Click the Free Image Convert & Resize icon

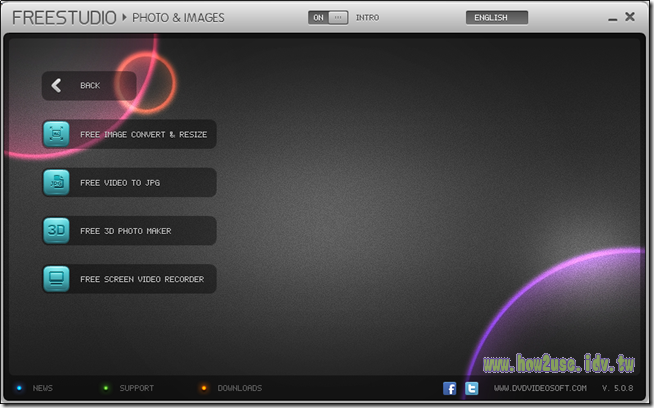pyautogui.click(x=56, y=134)
